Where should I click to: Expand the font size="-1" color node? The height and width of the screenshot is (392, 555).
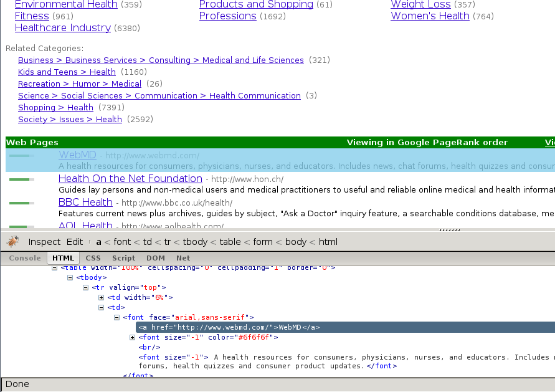[133, 337]
